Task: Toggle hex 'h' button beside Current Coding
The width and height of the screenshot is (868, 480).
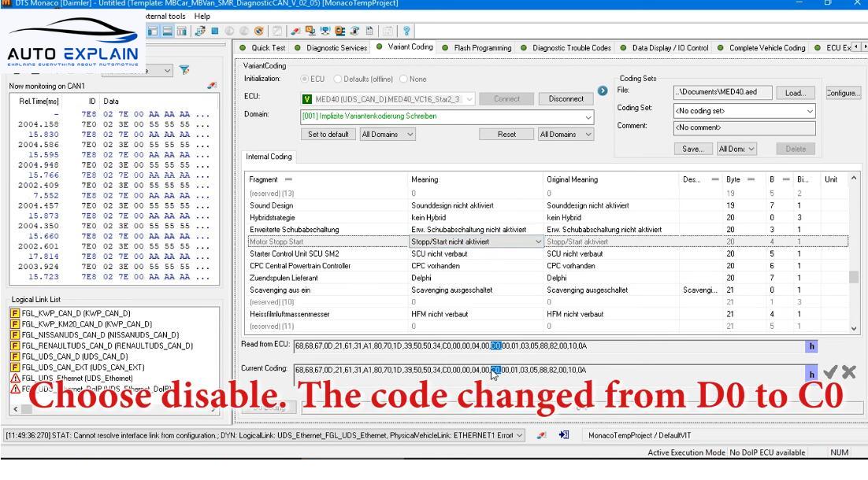Action: (811, 374)
